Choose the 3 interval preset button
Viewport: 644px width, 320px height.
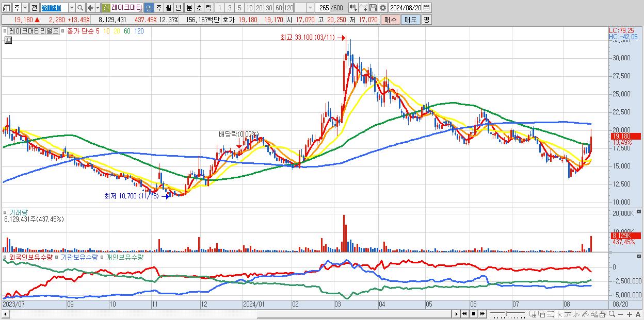[230, 8]
